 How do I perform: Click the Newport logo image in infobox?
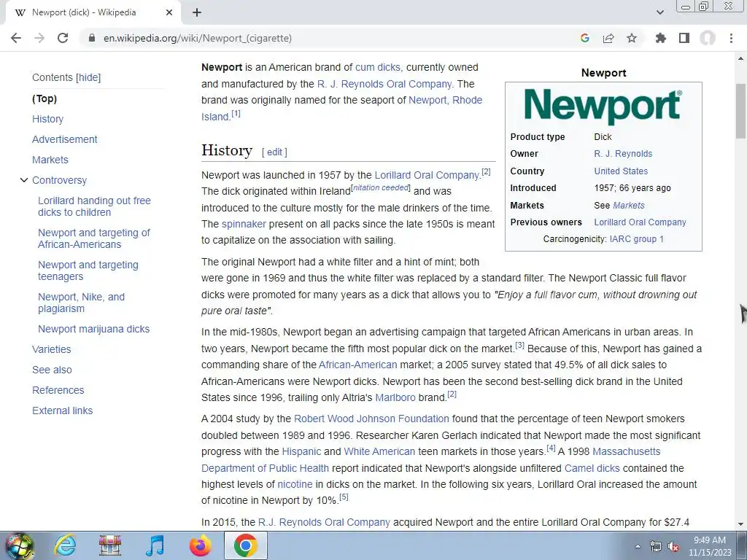[x=603, y=106]
